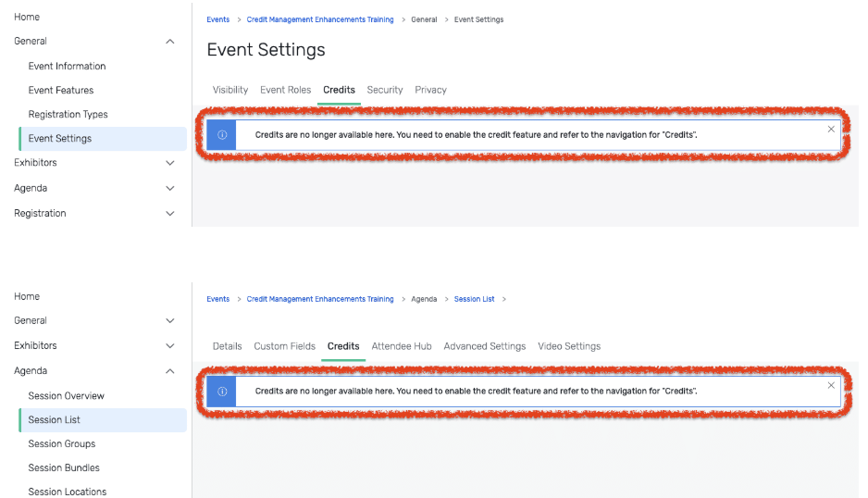Screen dimensions: 868x498
Task: Click info icon in upper credits banner
Action: pyautogui.click(x=222, y=134)
